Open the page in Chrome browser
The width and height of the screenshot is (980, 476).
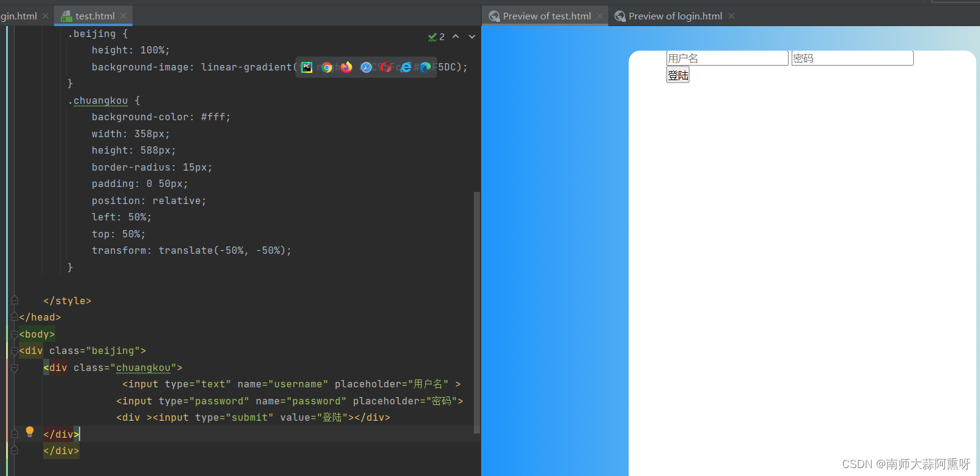327,67
